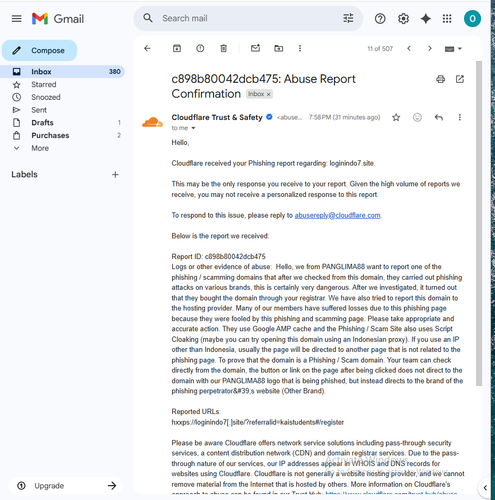Viewport: 495px width, 500px height.
Task: Open the message's three-dot More menu
Action: (x=460, y=117)
